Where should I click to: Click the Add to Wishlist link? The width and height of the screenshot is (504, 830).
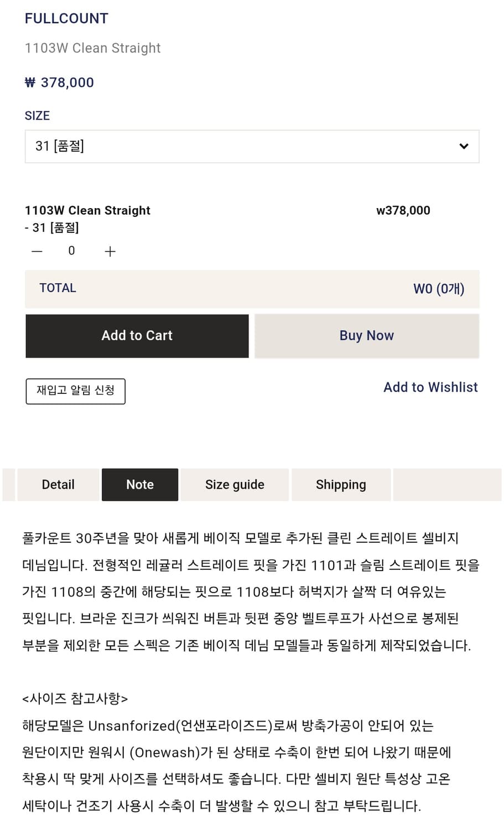coord(430,387)
